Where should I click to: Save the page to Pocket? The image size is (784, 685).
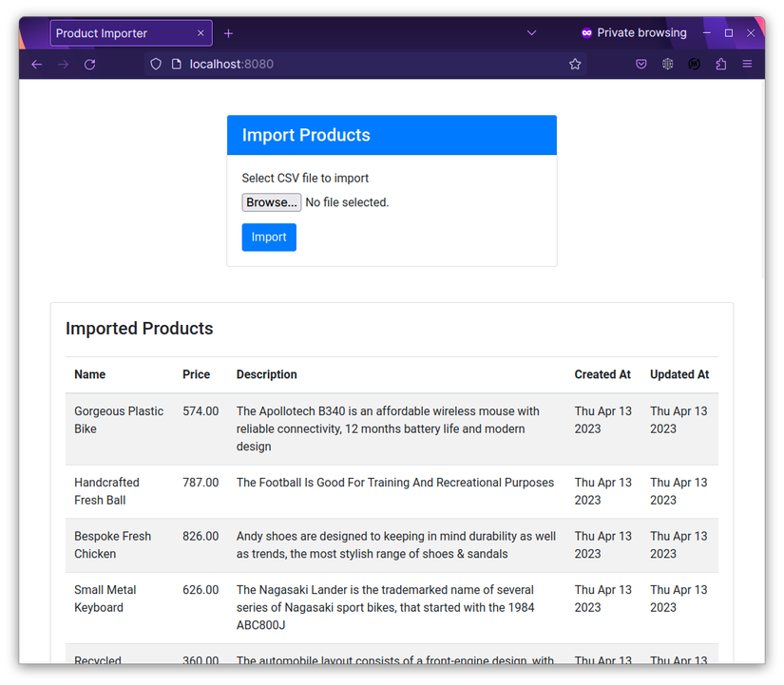point(641,64)
